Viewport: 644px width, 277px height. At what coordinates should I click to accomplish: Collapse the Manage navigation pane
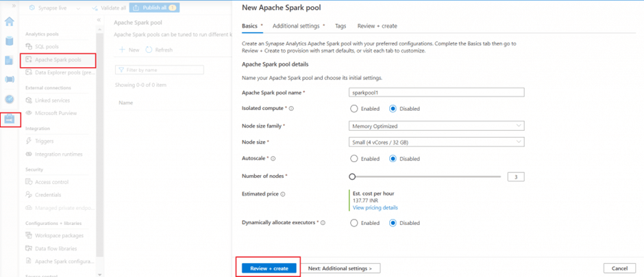pos(99,21)
